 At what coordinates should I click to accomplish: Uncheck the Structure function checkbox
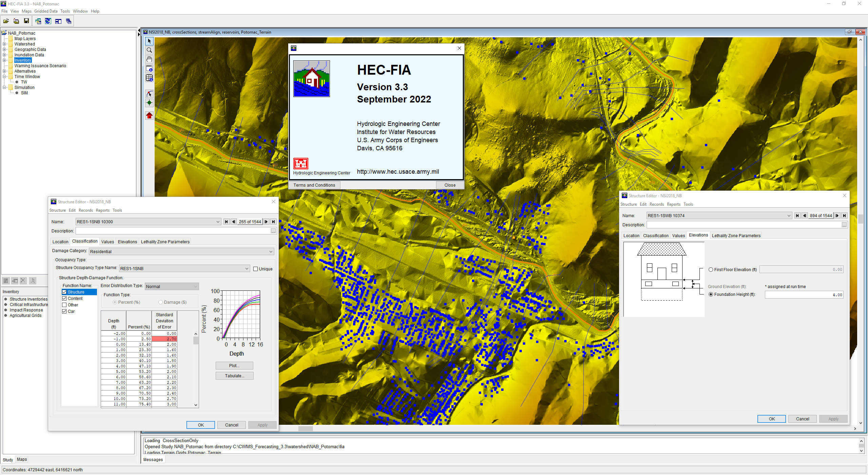(x=64, y=292)
